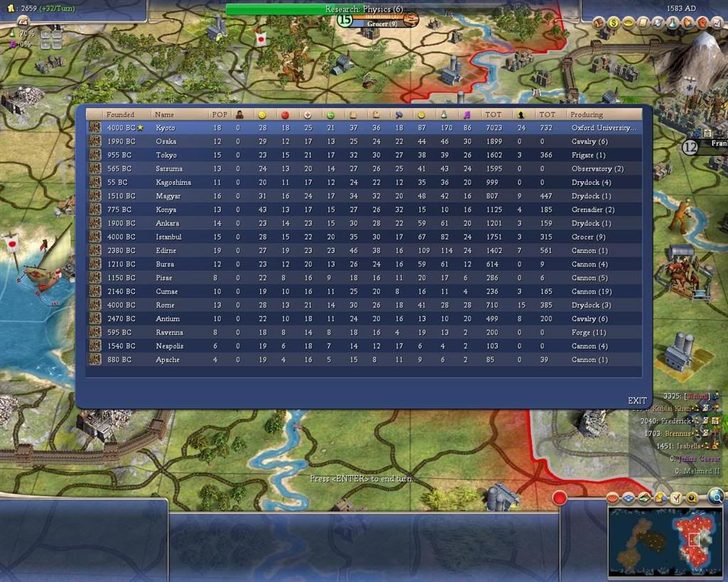Click Kublai Khan in the scoreboard
This screenshot has height=582, width=728.
coord(672,409)
